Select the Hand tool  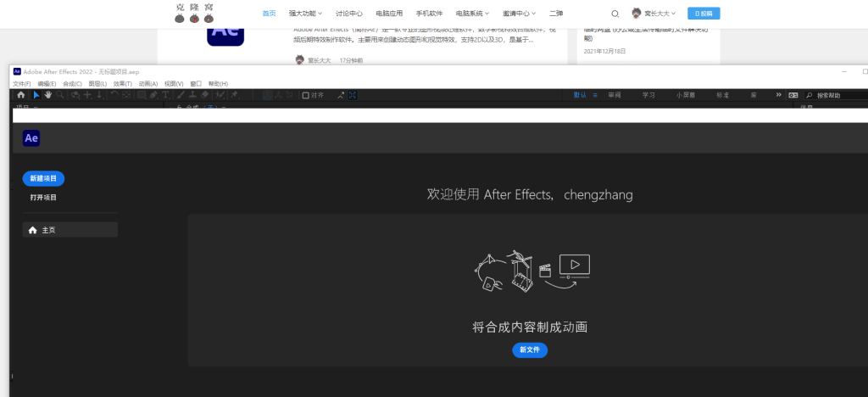pos(48,95)
